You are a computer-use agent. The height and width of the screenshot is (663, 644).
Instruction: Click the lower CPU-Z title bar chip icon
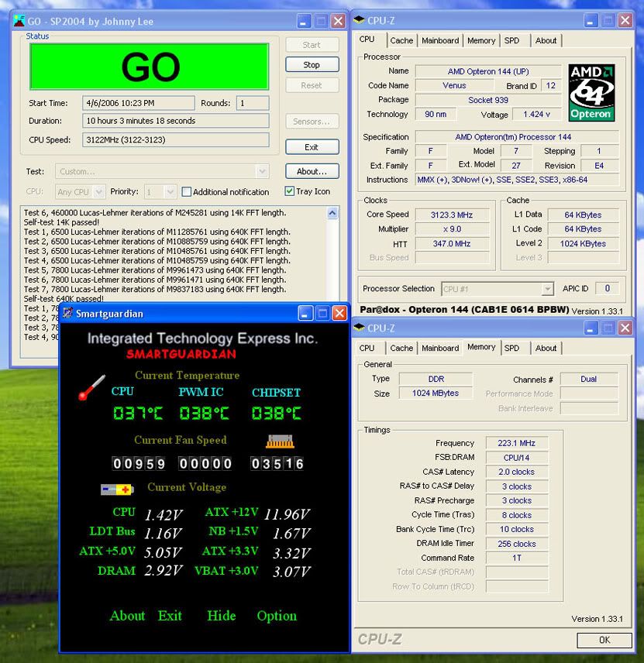tap(359, 328)
